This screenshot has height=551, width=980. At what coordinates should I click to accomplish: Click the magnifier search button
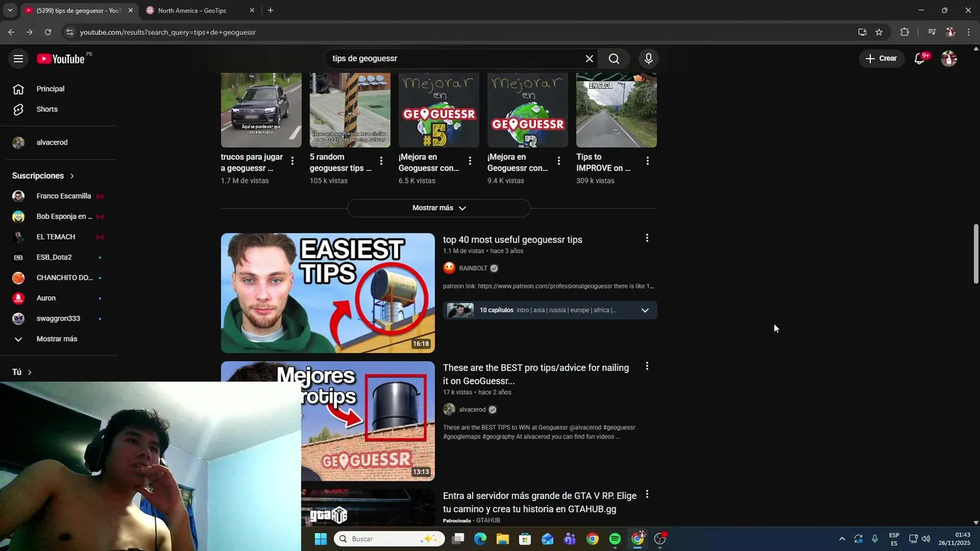coord(614,59)
